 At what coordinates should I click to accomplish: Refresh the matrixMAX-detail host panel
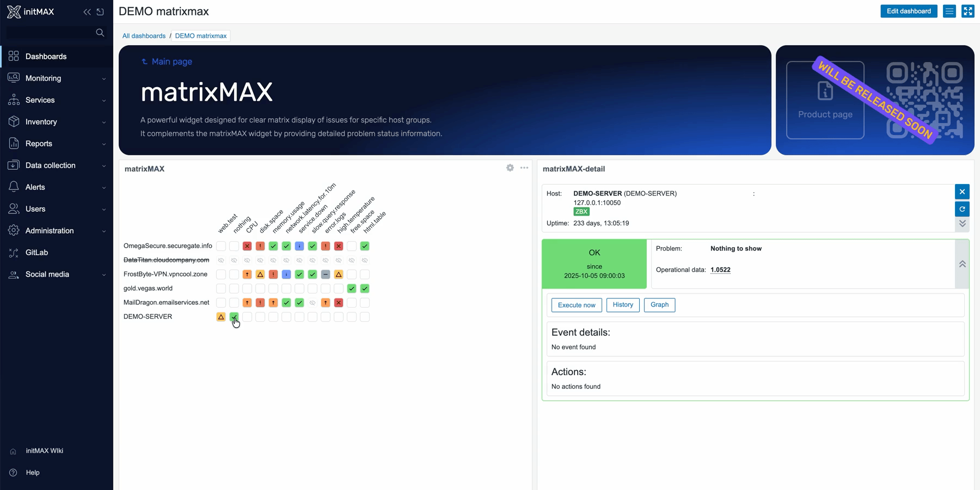coord(962,209)
